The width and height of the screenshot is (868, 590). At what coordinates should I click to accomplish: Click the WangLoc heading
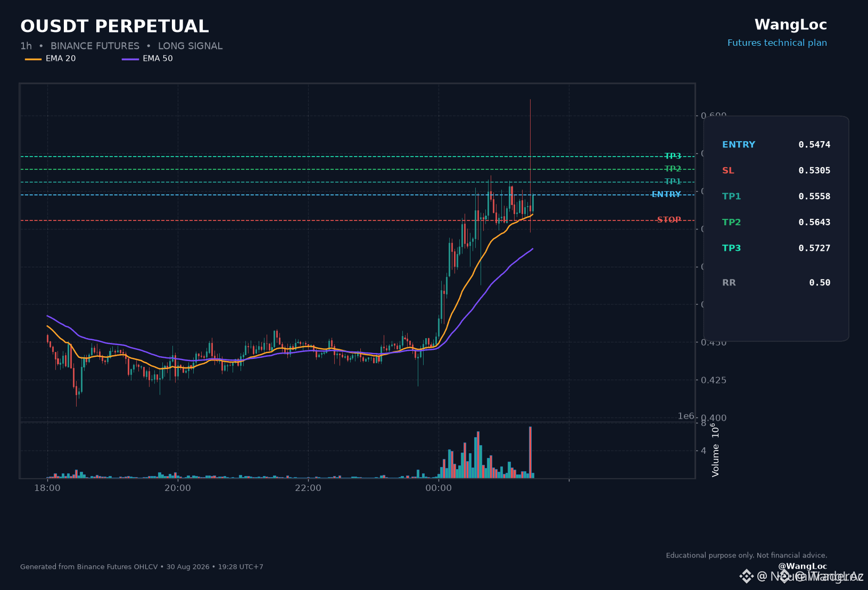point(790,24)
